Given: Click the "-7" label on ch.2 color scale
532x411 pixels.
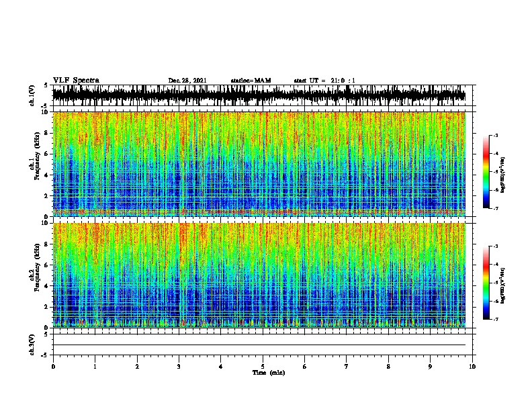Looking at the screenshot, I should [x=496, y=319].
